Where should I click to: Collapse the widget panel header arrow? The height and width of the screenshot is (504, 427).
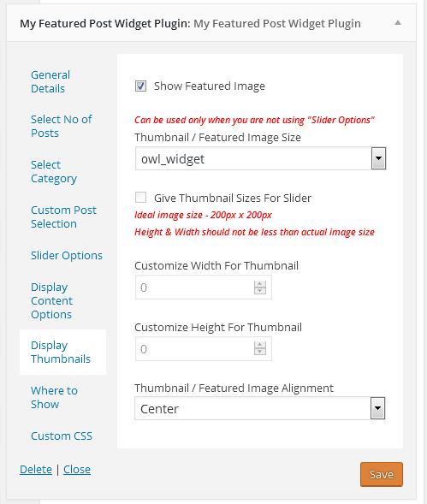pyautogui.click(x=398, y=23)
